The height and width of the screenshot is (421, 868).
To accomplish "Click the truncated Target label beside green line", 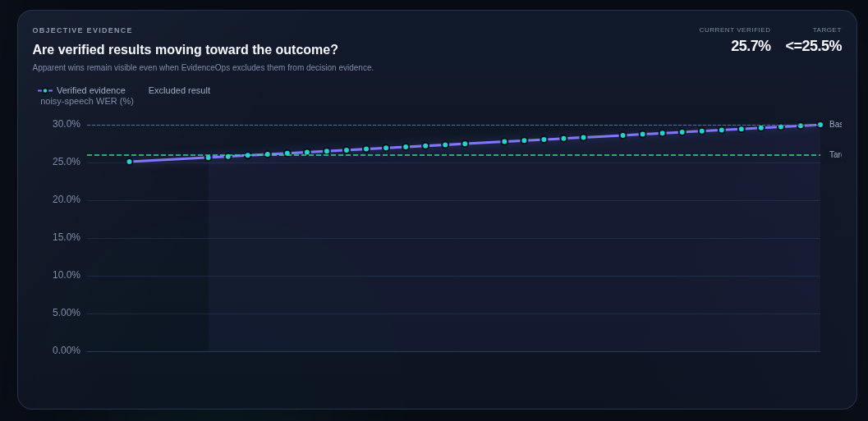I will [835, 155].
